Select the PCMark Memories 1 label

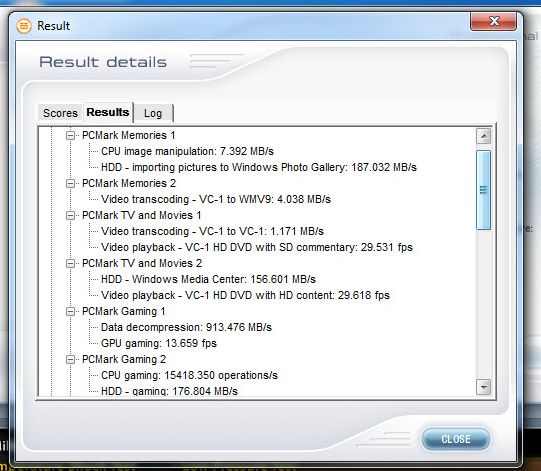(x=128, y=135)
